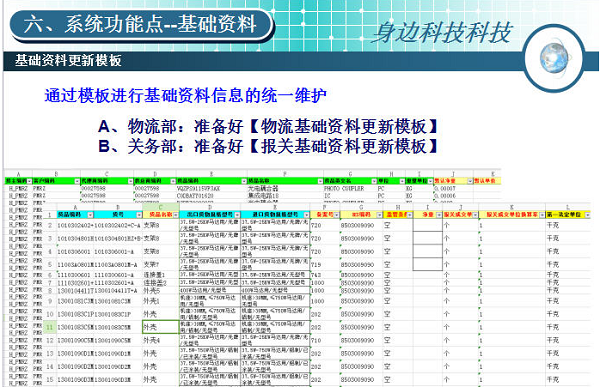Expand the 第一法定单位 filter dropdown
Screen dimensions: 600x387
pyautogui.click(x=587, y=215)
